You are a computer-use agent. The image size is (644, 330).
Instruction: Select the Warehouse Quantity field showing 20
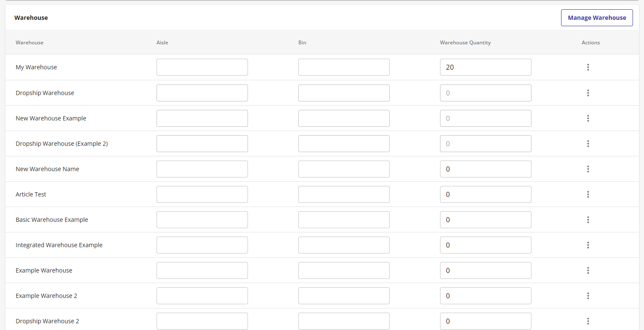coord(485,67)
